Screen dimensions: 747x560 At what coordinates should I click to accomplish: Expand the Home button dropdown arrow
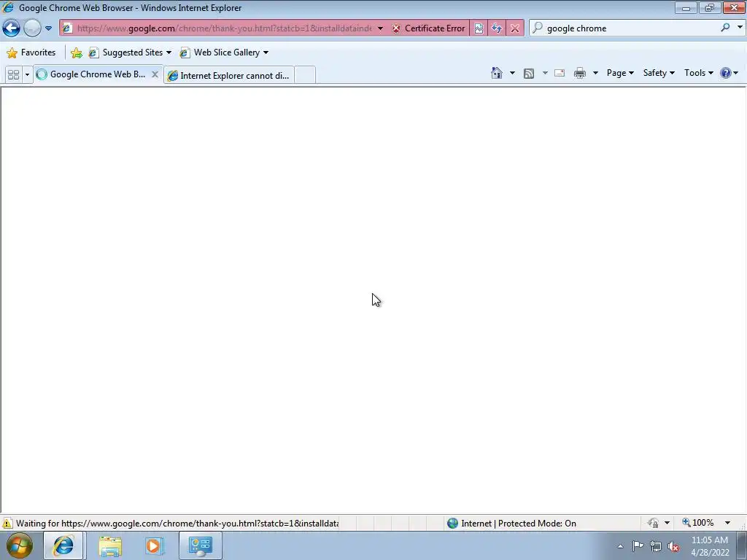pyautogui.click(x=512, y=73)
